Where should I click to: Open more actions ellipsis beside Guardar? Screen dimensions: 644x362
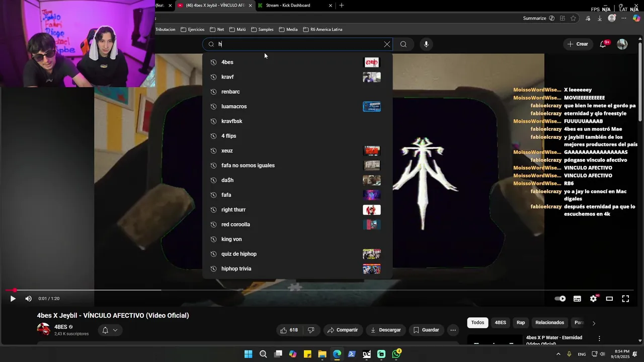(453, 330)
